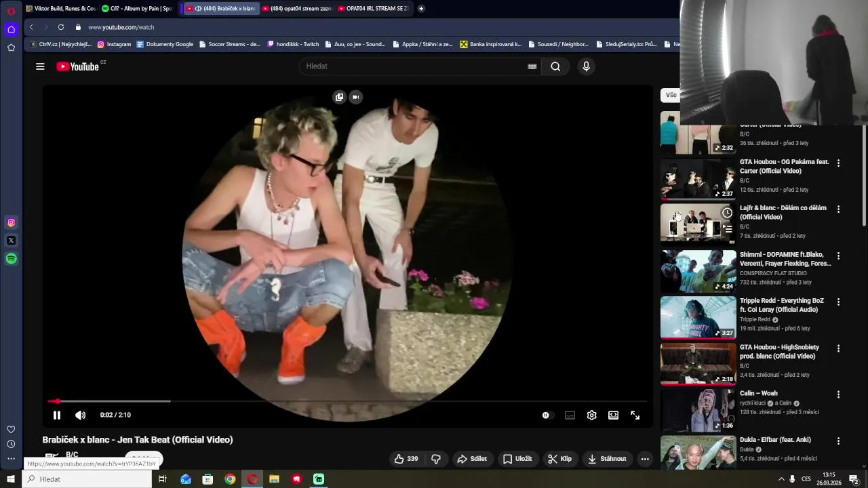Run search with the magnifier button
Image resolution: width=868 pixels, height=488 pixels.
point(555,66)
